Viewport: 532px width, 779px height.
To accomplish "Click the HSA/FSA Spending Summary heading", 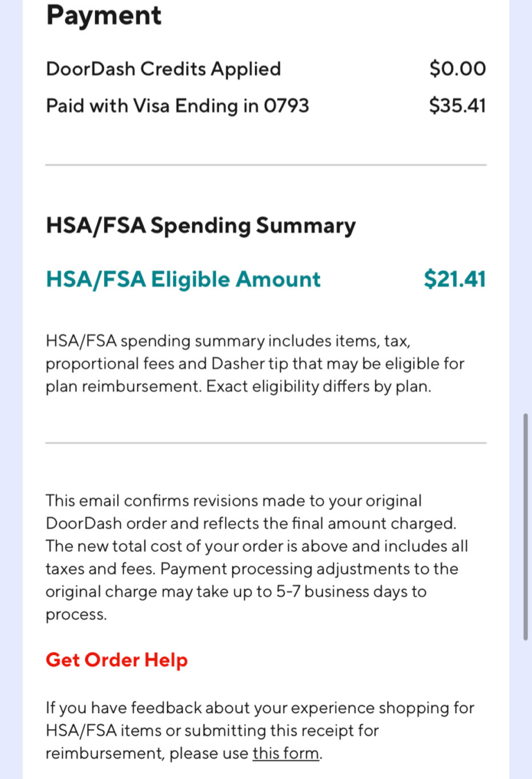I will click(x=201, y=226).
